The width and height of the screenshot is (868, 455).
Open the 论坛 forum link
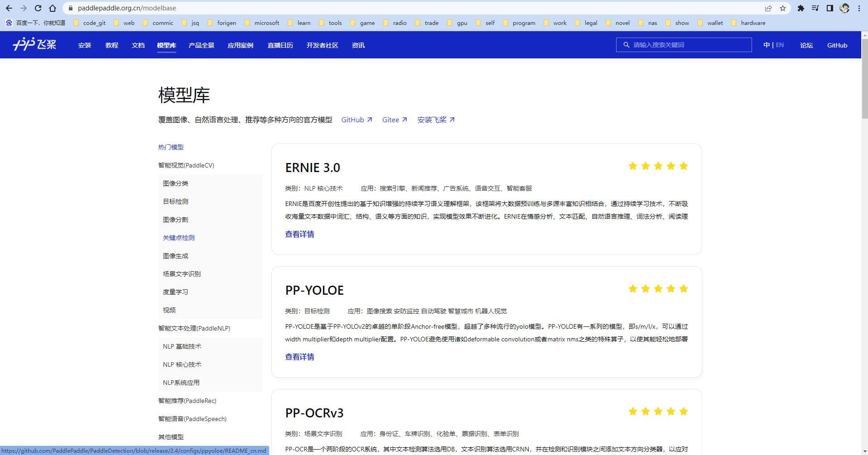(x=806, y=45)
